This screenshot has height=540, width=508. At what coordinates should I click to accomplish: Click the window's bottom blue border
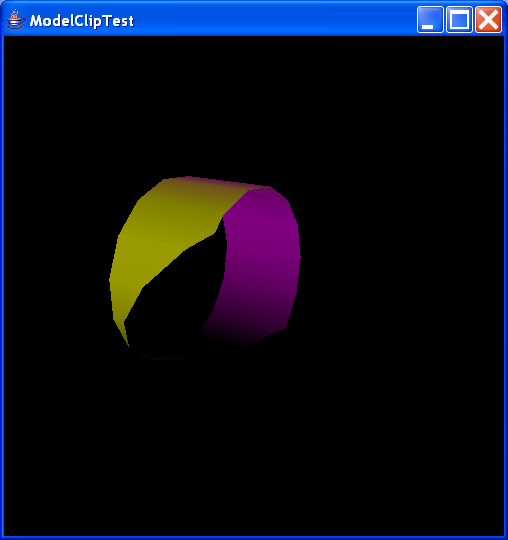click(254, 538)
